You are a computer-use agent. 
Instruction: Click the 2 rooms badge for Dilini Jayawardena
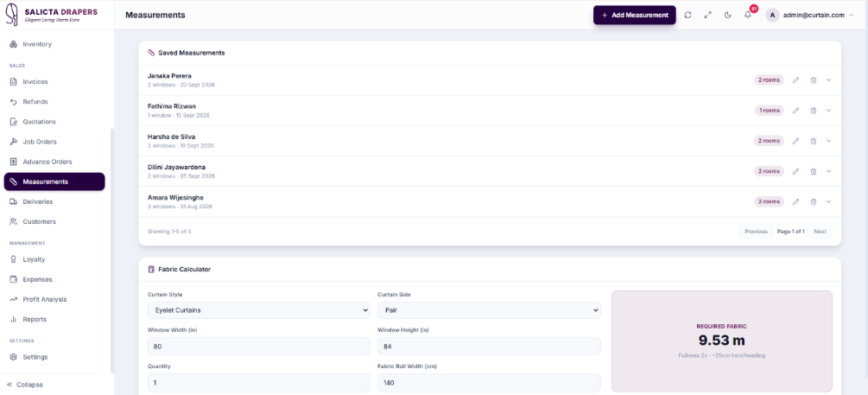tap(769, 171)
